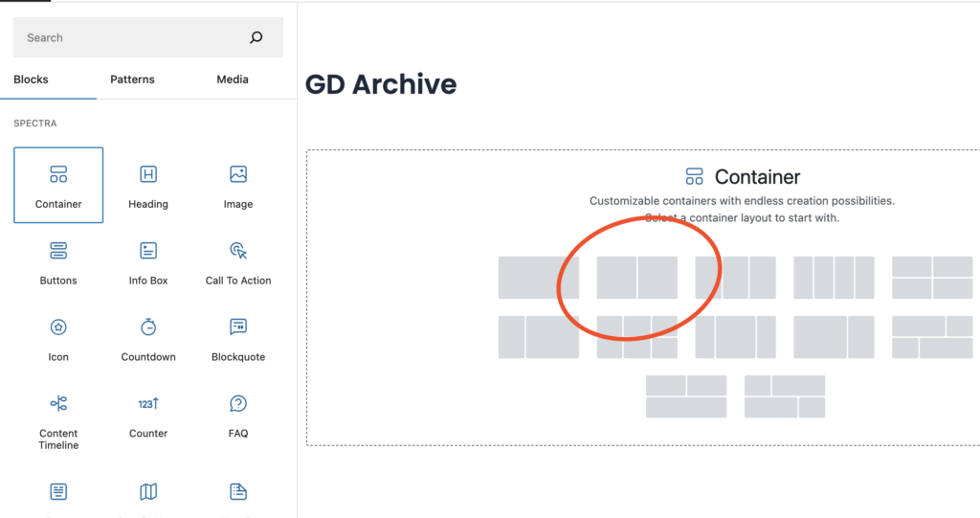Select the Container block icon
The width and height of the screenshot is (980, 518).
(x=58, y=184)
